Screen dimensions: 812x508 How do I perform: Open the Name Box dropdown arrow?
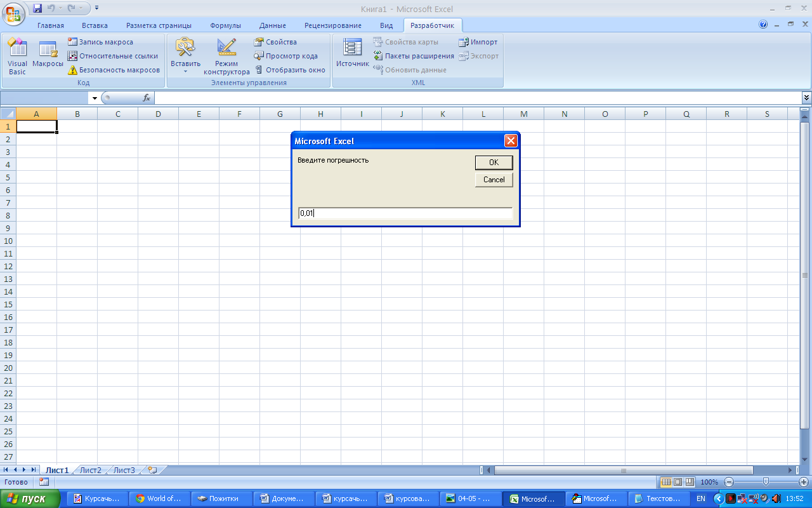[95, 98]
